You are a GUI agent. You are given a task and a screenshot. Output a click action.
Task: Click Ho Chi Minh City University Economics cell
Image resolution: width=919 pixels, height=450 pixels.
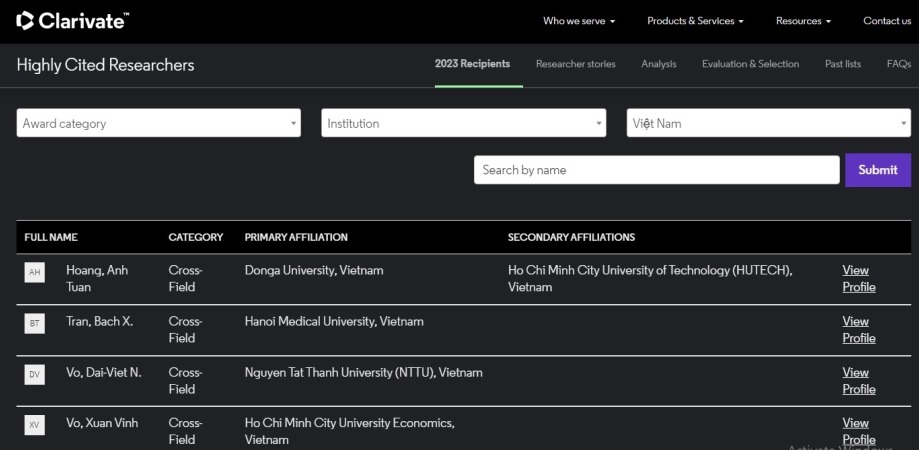[350, 431]
